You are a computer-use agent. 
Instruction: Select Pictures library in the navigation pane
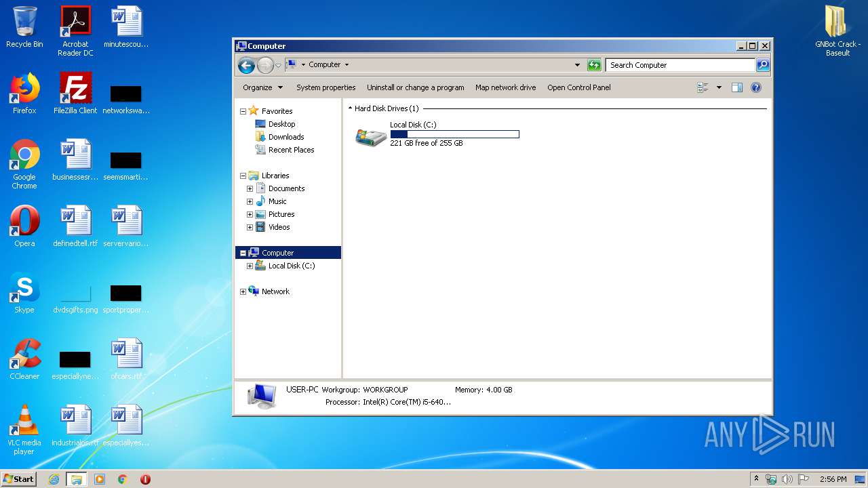[281, 214]
